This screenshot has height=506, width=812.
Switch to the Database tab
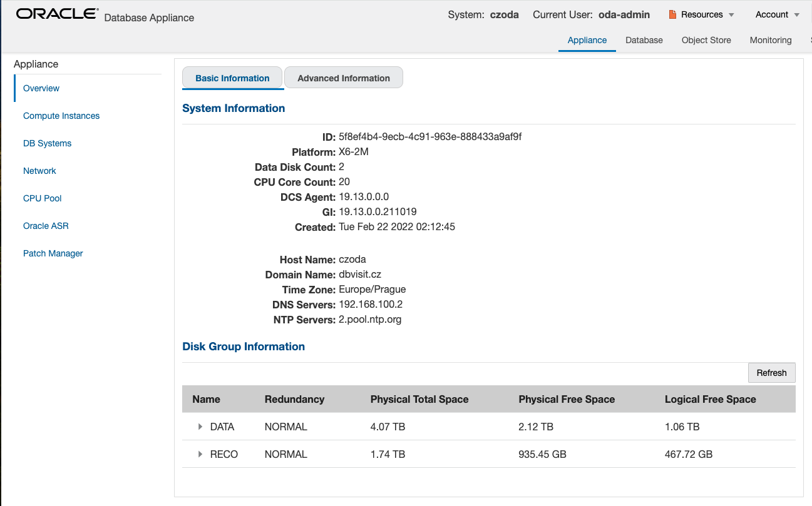644,40
